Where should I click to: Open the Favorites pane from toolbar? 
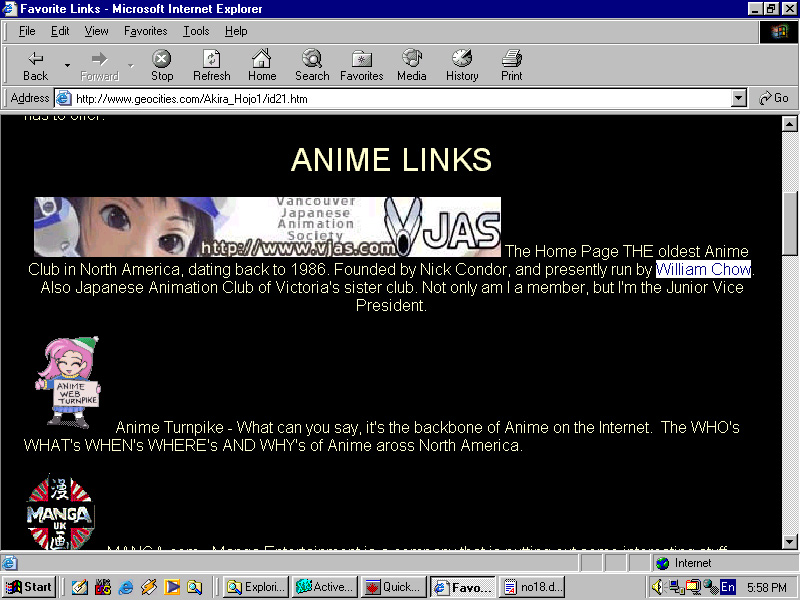(x=362, y=65)
